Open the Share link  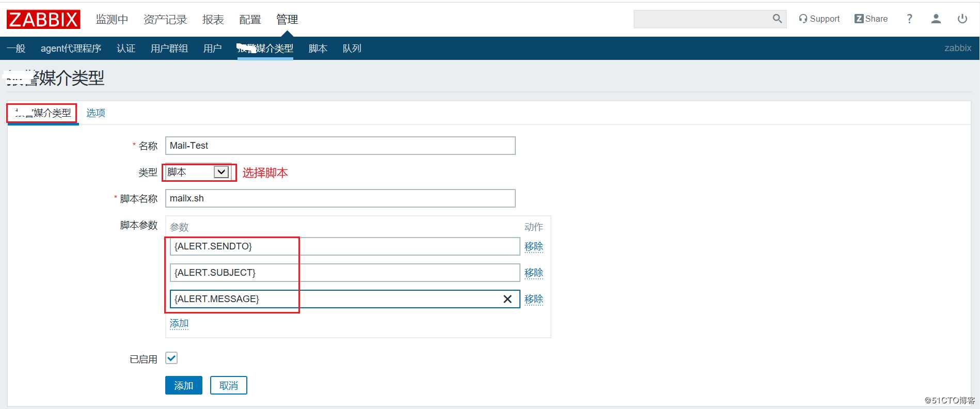click(x=871, y=19)
